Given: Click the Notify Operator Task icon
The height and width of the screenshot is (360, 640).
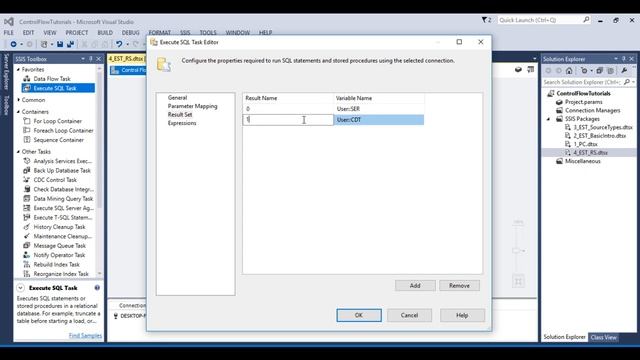Looking at the screenshot, I should coord(27,255).
